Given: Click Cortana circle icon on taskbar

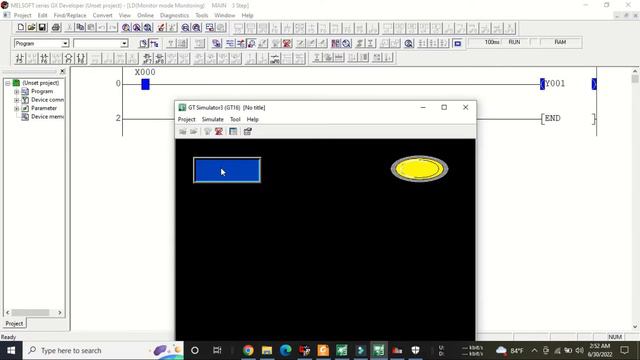Looking at the screenshot, I should tap(195, 350).
